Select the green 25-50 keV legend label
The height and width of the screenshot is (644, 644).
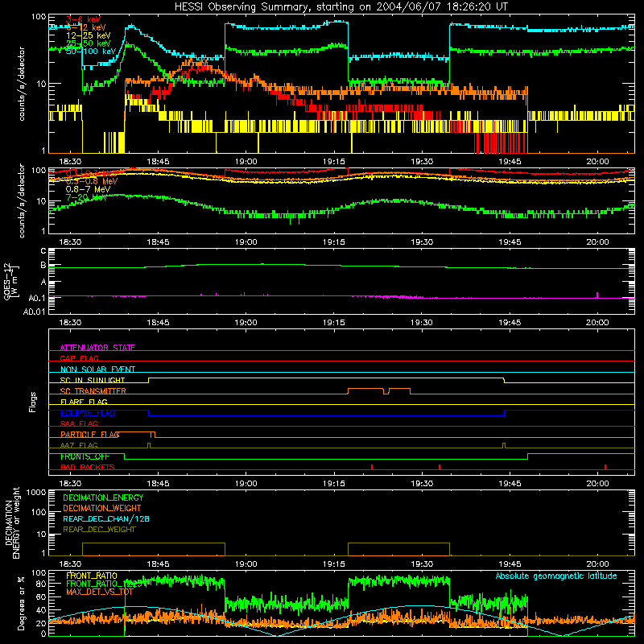click(89, 43)
